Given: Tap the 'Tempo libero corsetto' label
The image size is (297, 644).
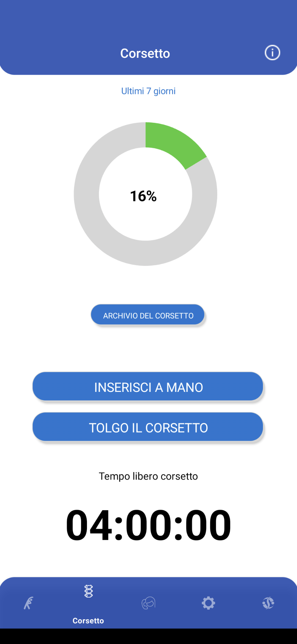Looking at the screenshot, I should 148,476.
